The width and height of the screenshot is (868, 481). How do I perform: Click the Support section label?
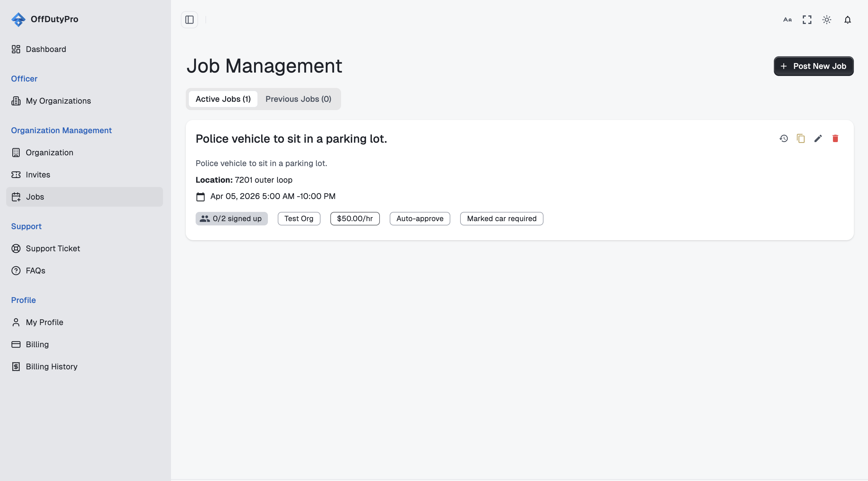[26, 226]
